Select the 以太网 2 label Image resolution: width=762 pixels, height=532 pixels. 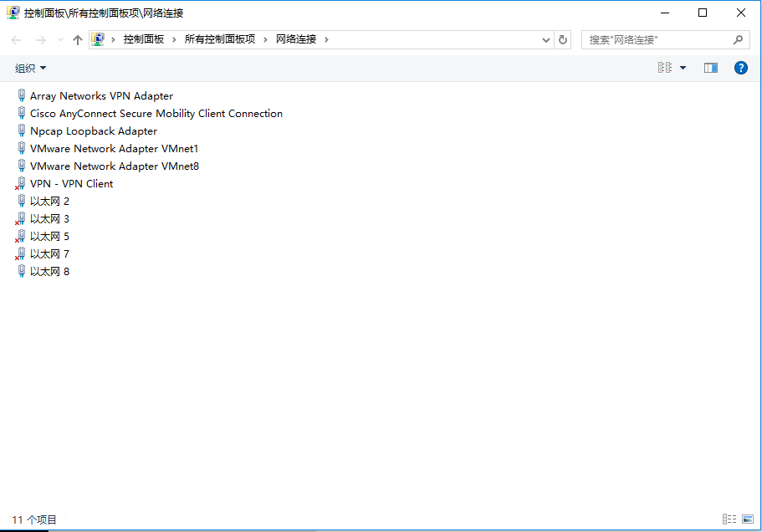pos(49,201)
